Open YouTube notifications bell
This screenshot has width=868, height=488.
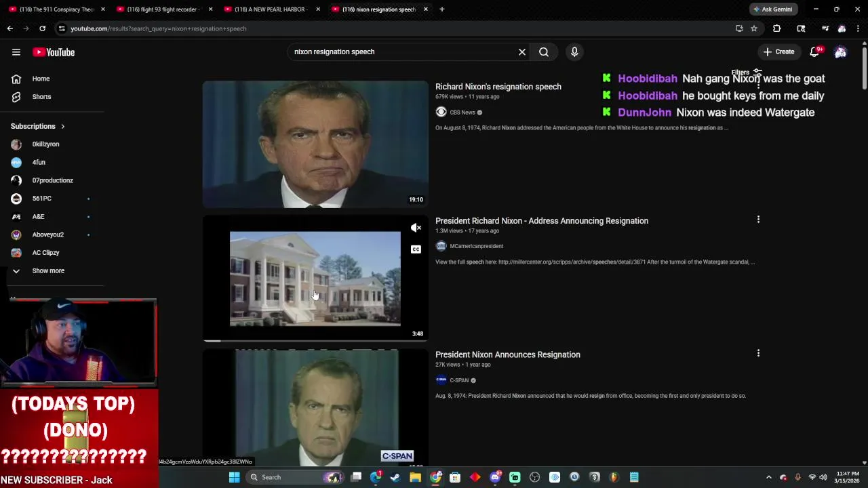[816, 52]
